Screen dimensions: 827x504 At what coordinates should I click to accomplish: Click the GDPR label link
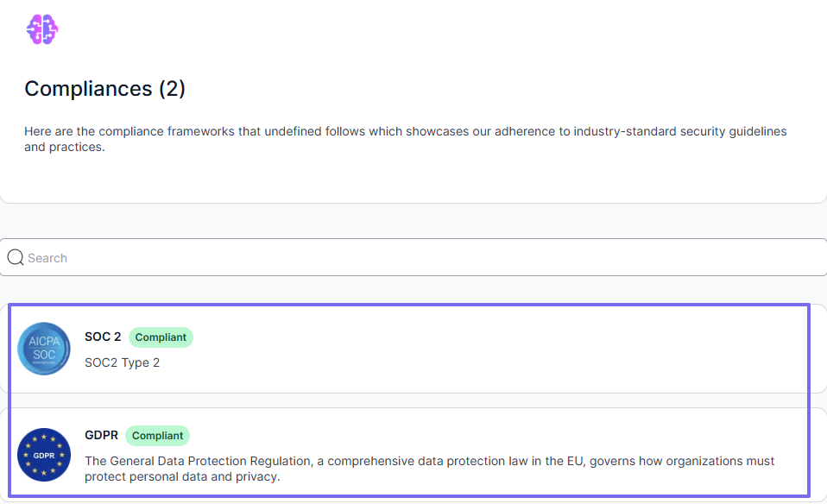point(101,436)
